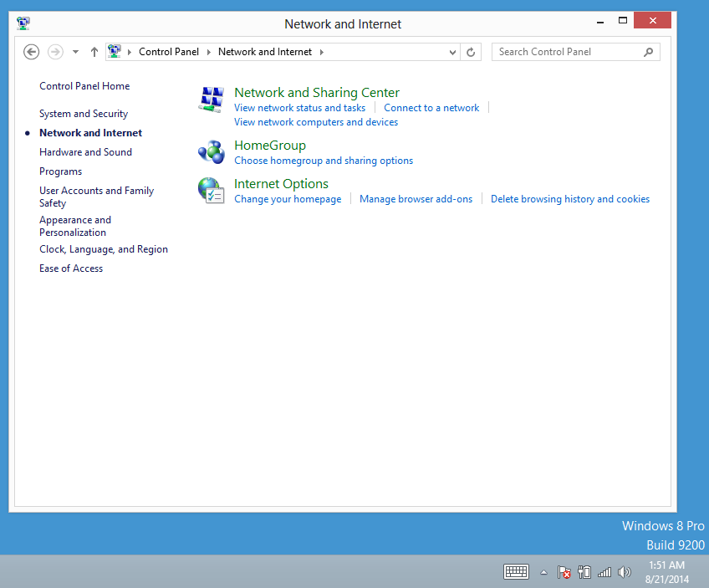Expand breadcrumb arrow after Control Panel
Viewport: 709px width, 588px height.
(209, 52)
